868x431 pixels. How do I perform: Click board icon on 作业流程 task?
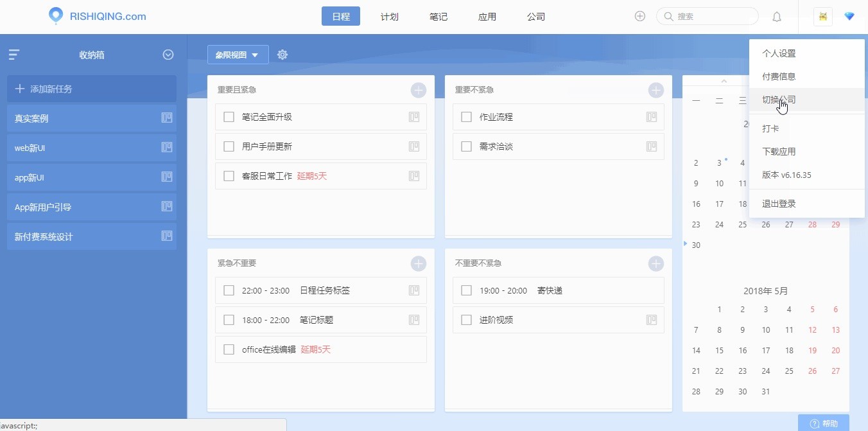[x=652, y=117]
